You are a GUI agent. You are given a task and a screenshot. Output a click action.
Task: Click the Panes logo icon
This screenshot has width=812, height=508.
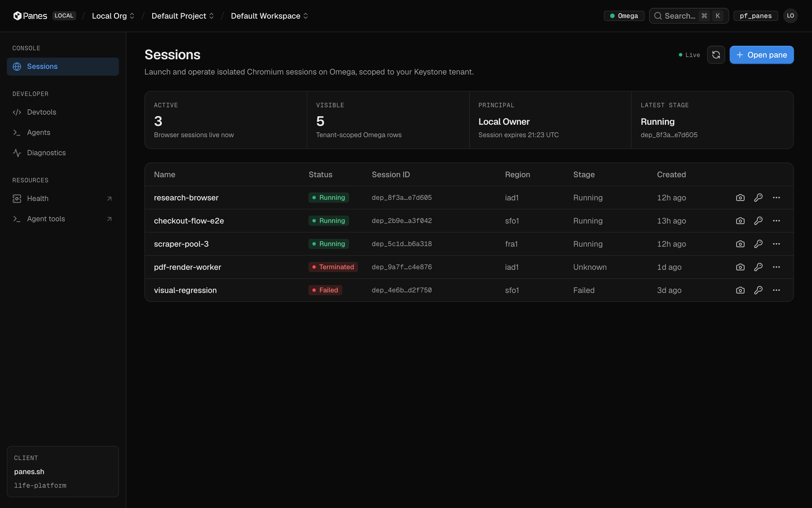tap(17, 16)
